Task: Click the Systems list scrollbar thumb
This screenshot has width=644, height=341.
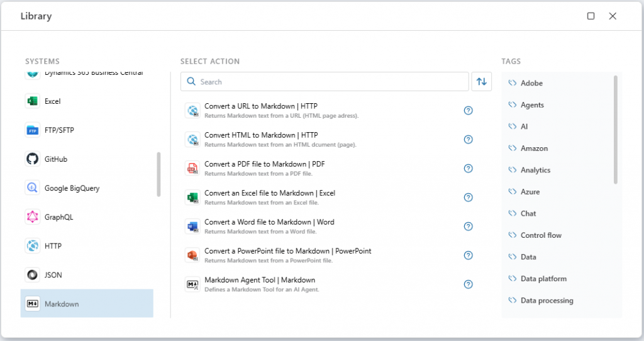Action: tap(158, 174)
